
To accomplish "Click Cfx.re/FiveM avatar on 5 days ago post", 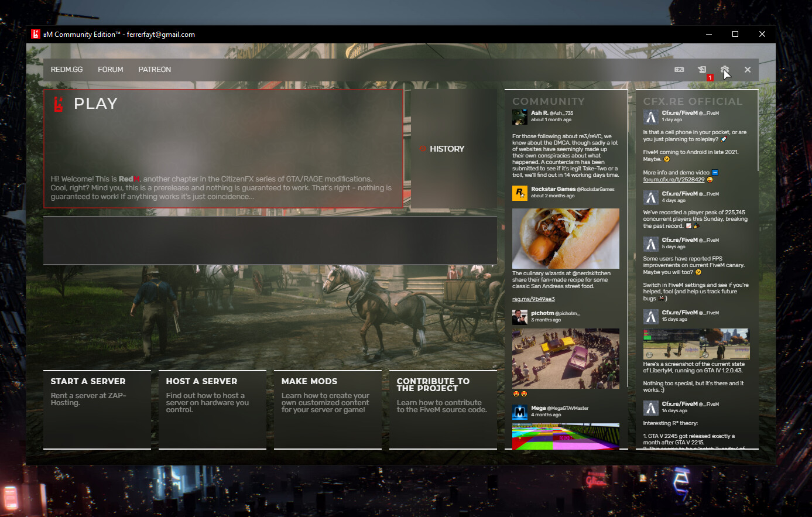I will point(651,244).
